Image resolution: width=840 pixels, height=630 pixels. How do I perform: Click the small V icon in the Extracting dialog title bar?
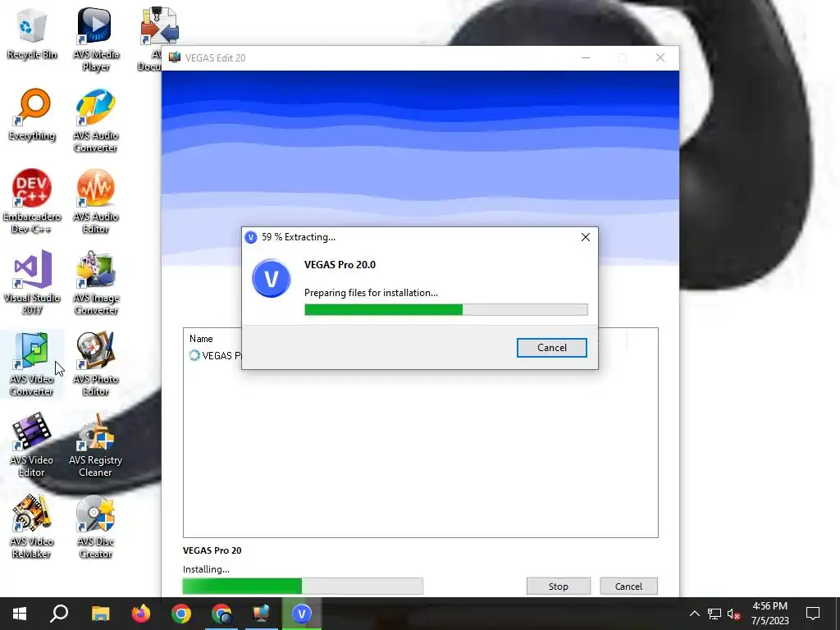pos(250,237)
